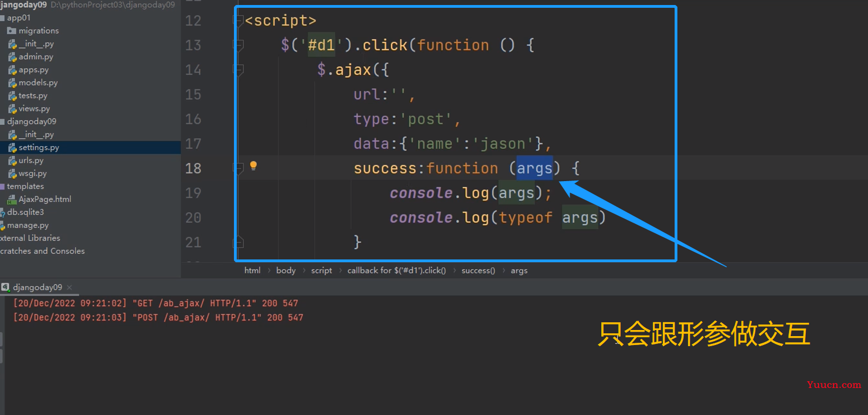Click console.log(args); on line 19

click(x=471, y=193)
